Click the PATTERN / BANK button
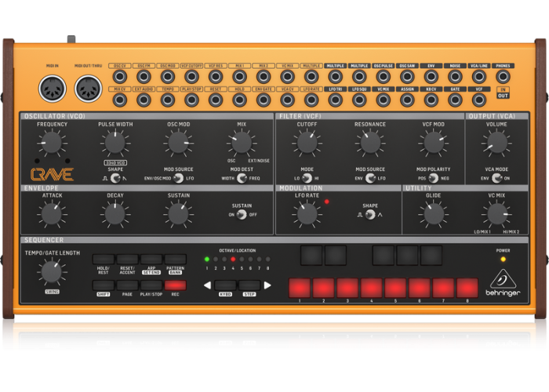The image size is (549, 392). [x=176, y=260]
